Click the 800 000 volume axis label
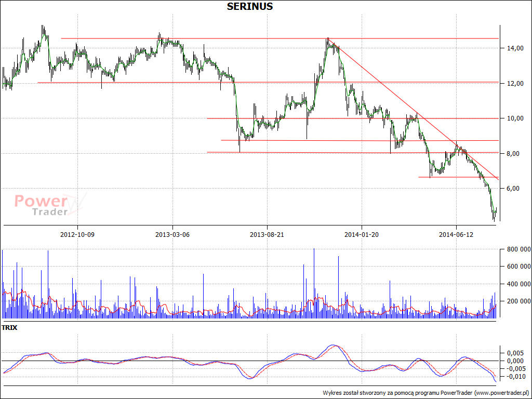 (x=518, y=249)
